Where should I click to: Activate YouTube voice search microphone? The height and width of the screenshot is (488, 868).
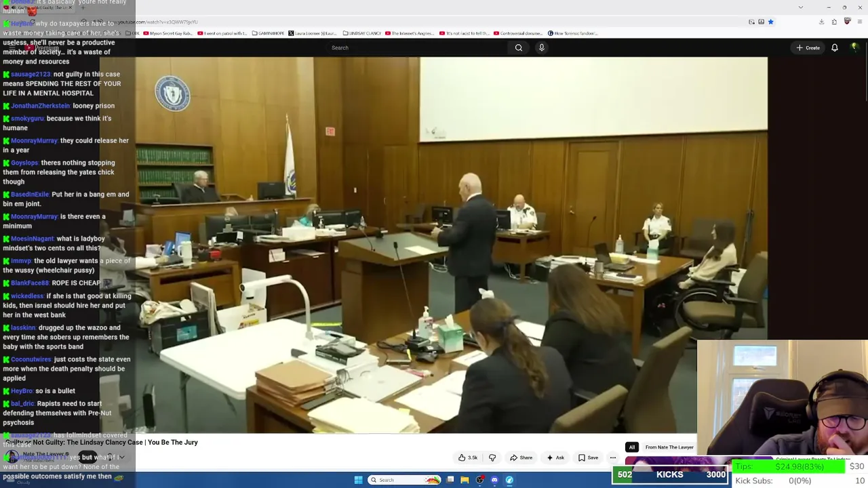(x=541, y=47)
